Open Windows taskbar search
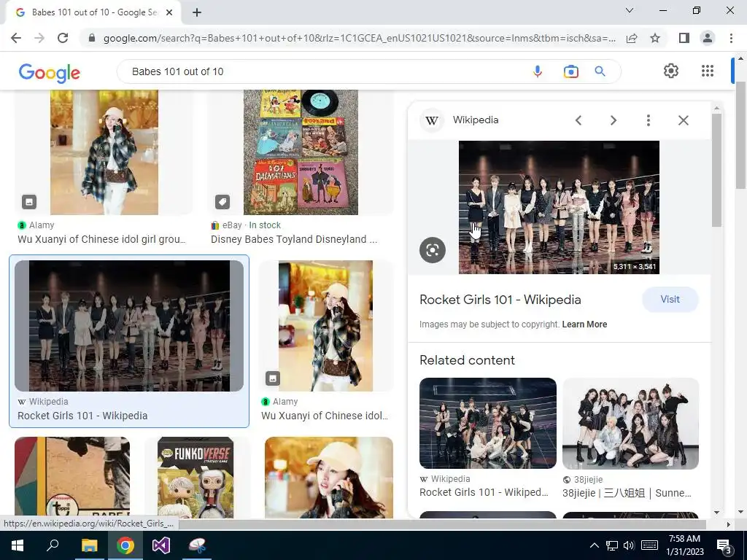The width and height of the screenshot is (747, 560). click(x=53, y=545)
